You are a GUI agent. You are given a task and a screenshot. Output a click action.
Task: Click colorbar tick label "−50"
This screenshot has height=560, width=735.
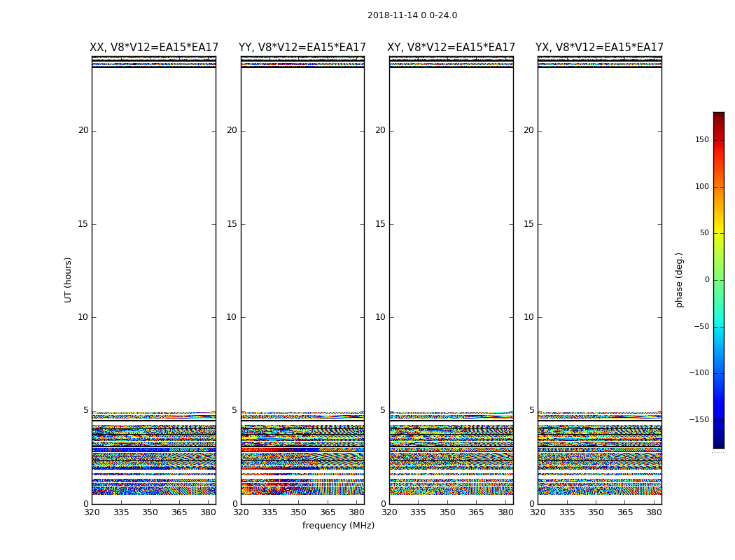point(701,326)
